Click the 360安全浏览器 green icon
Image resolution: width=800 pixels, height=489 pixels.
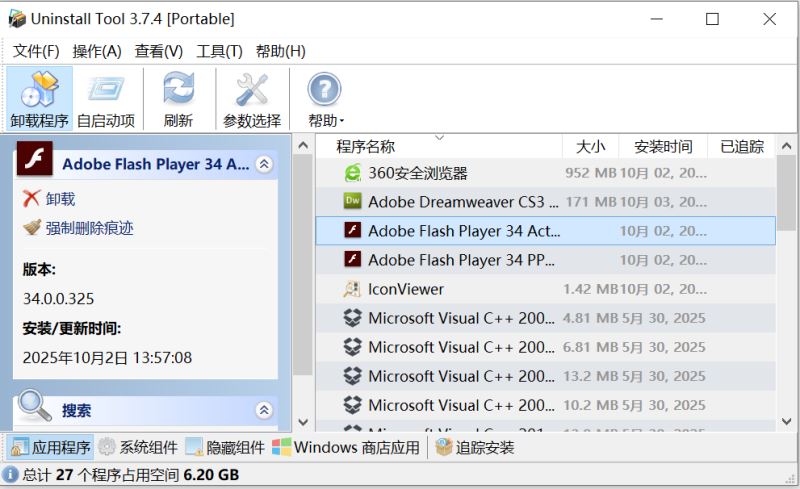(353, 173)
